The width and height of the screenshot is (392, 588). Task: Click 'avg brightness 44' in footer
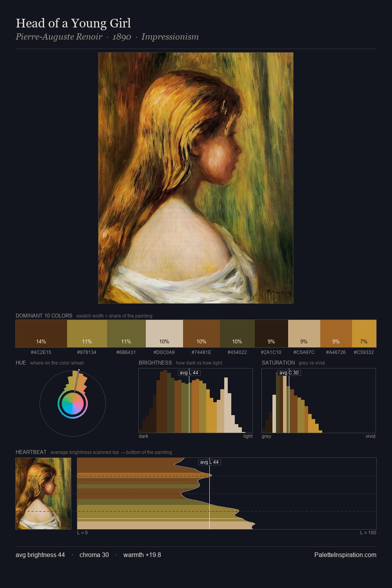pos(40,555)
